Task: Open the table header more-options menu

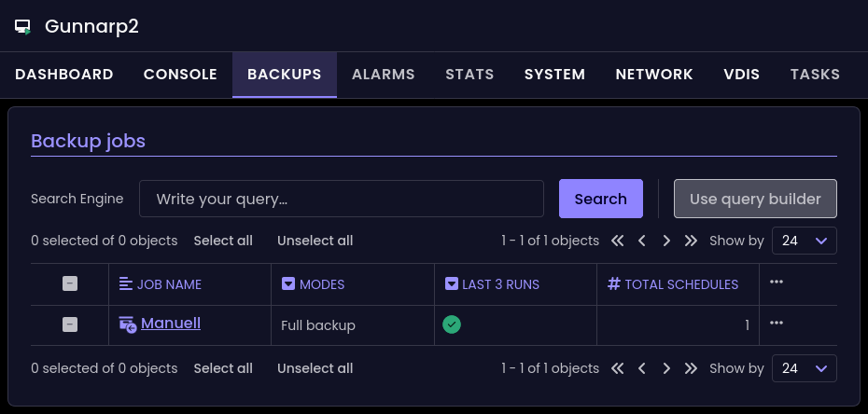Action: point(776,283)
